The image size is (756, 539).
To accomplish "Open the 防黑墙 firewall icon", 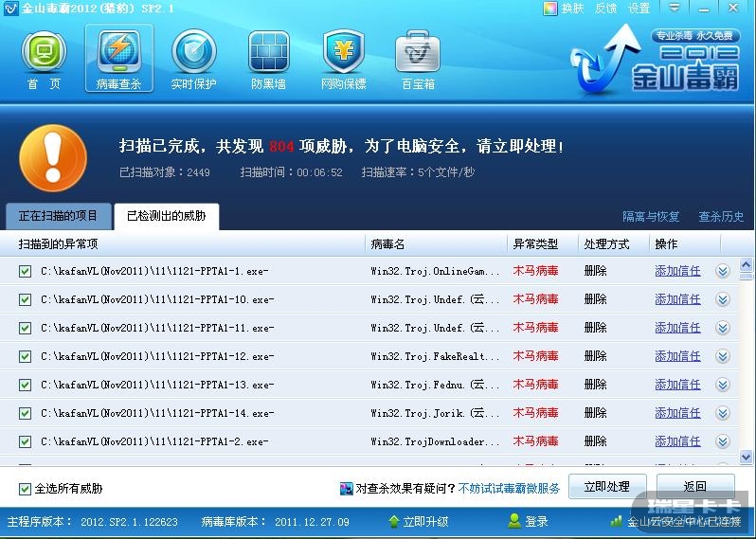I will 268,52.
